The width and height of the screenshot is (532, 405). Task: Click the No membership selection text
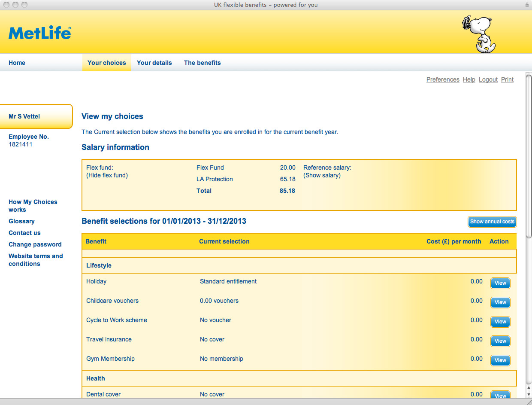[221, 359]
